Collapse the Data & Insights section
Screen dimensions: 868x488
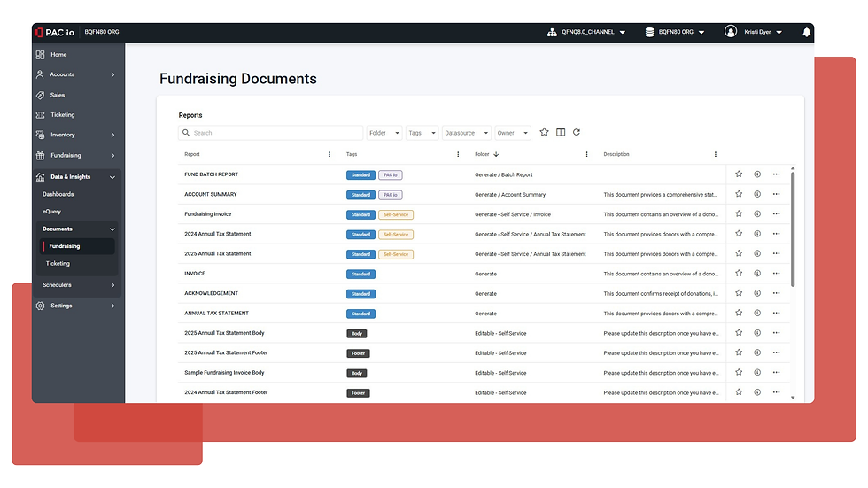(x=112, y=178)
